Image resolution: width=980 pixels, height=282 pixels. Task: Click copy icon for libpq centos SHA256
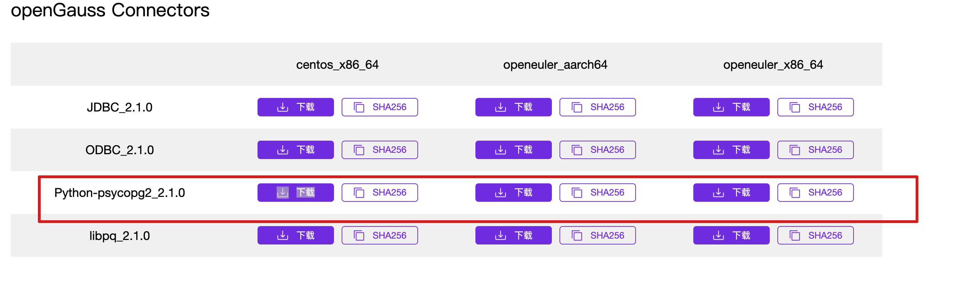(x=359, y=235)
